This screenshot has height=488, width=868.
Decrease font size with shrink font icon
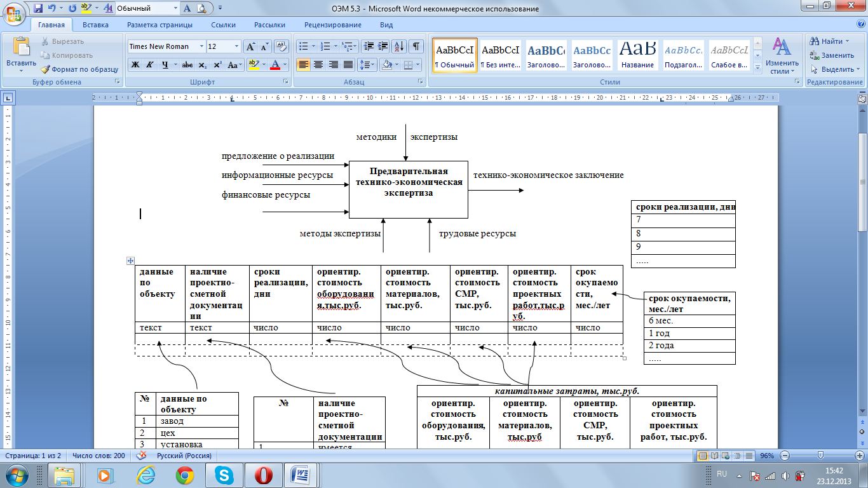tap(264, 46)
